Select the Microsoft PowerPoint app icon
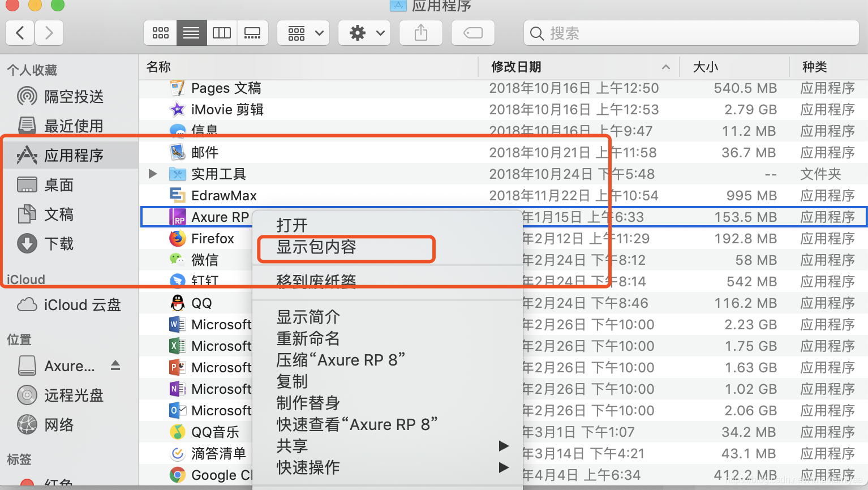 178,367
